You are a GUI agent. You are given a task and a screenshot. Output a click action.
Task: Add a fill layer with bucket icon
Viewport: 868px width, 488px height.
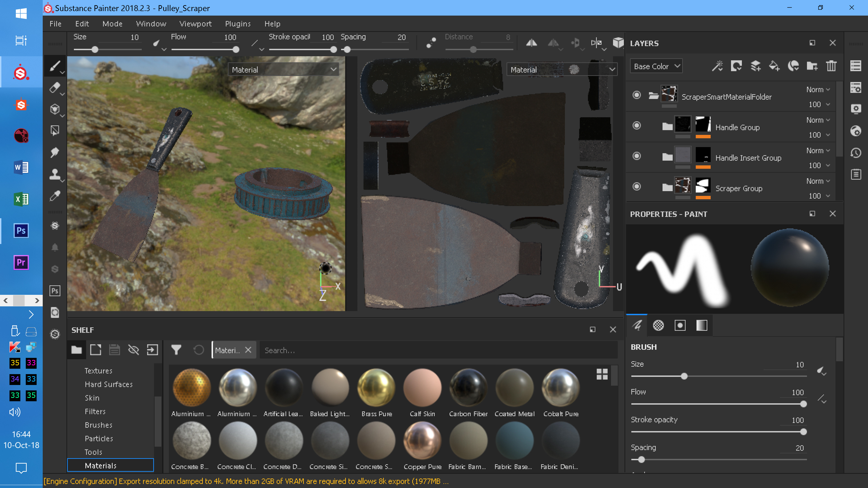(774, 66)
